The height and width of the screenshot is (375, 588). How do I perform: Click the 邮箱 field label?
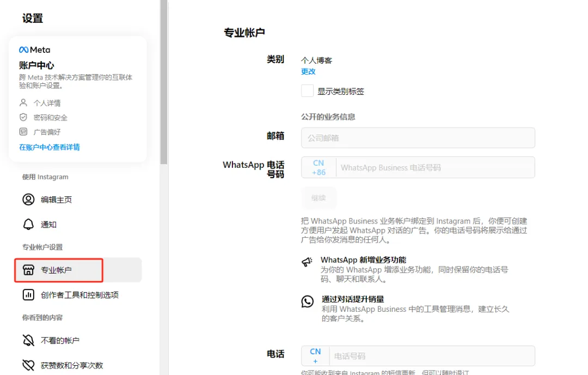[275, 136]
